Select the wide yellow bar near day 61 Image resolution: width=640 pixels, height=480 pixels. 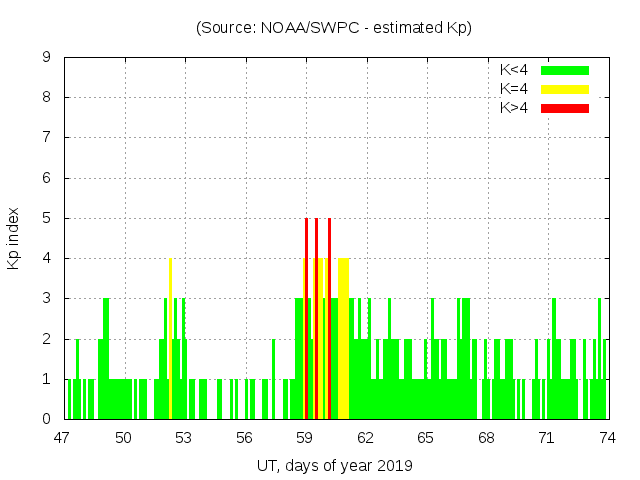[x=344, y=340]
